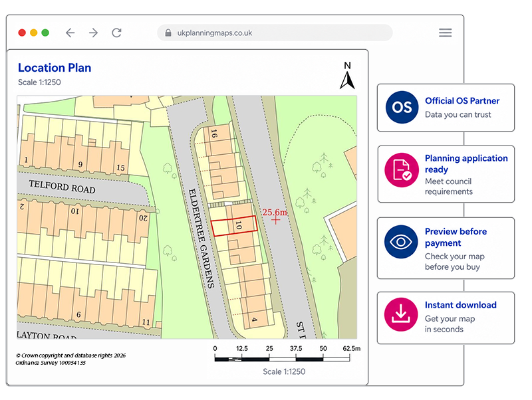Click 'Data you can trust' text
Image resolution: width=532 pixels, height=400 pixels.
tap(458, 114)
